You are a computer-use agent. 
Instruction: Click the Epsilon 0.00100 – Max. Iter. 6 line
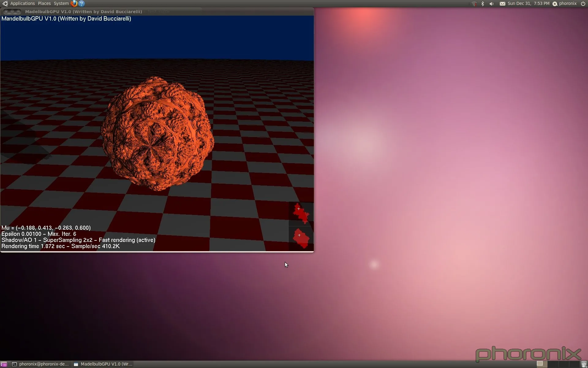[39, 234]
